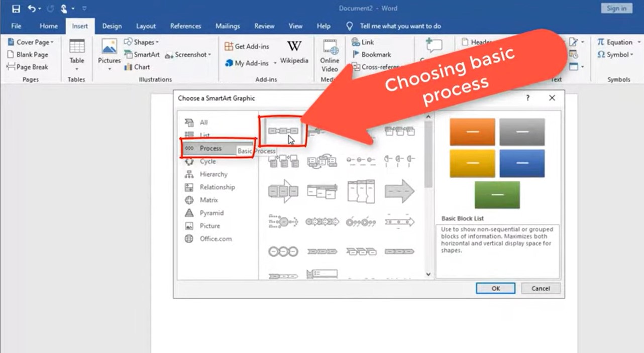Cancel the SmartArt dialog
The image size is (644, 353).
541,288
